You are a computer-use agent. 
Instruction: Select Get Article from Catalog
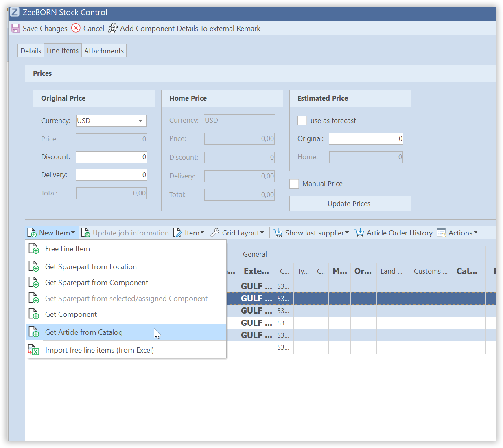[126, 332]
